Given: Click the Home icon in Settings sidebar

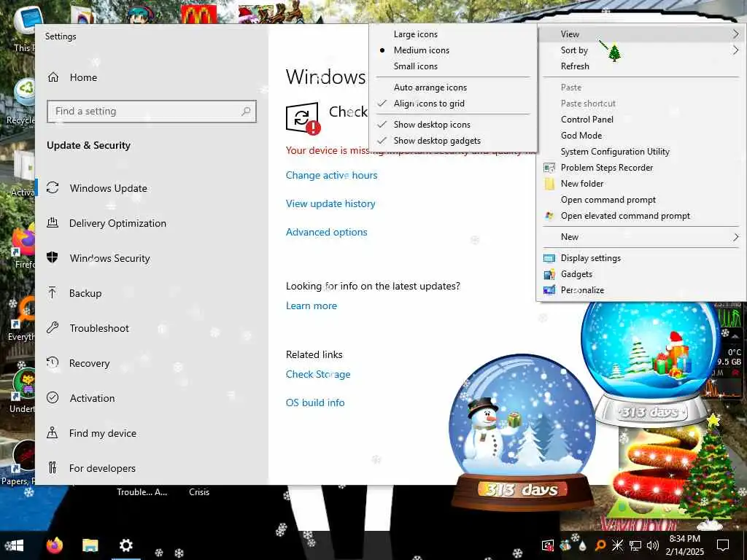Looking at the screenshot, I should click(x=53, y=77).
